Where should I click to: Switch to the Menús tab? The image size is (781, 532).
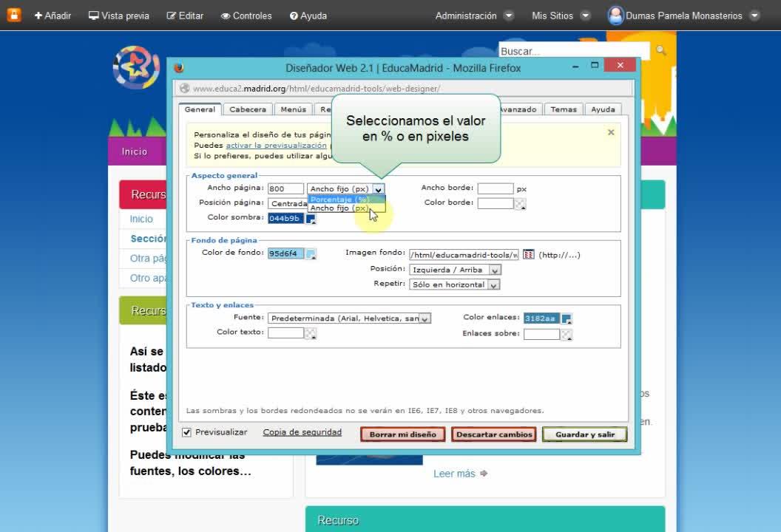[293, 109]
